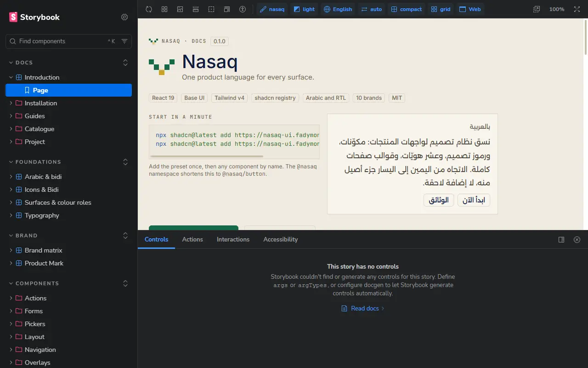Click the vertical scrollbar of the docs canvas
Viewport: 588px width, 368px height.
(585, 37)
